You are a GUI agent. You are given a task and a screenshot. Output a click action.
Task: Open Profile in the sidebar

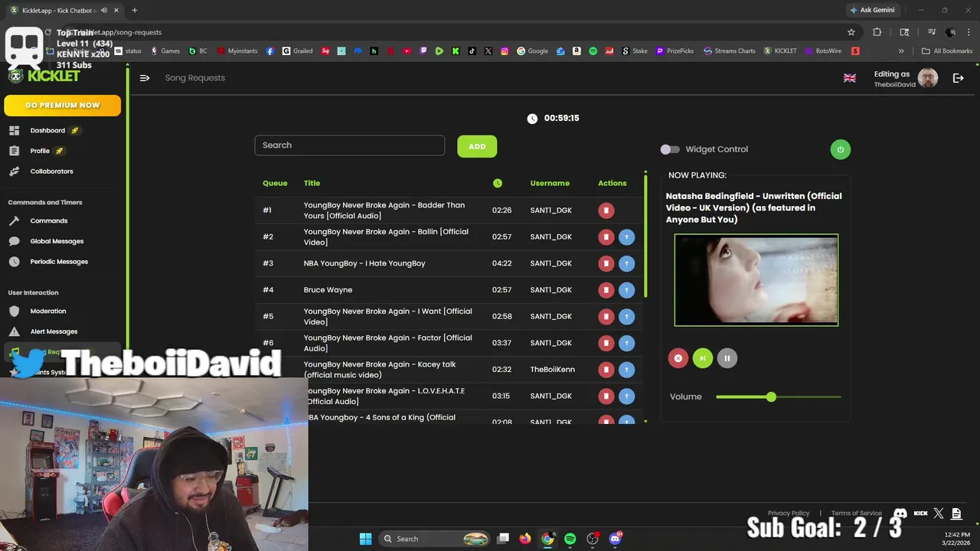click(x=40, y=151)
